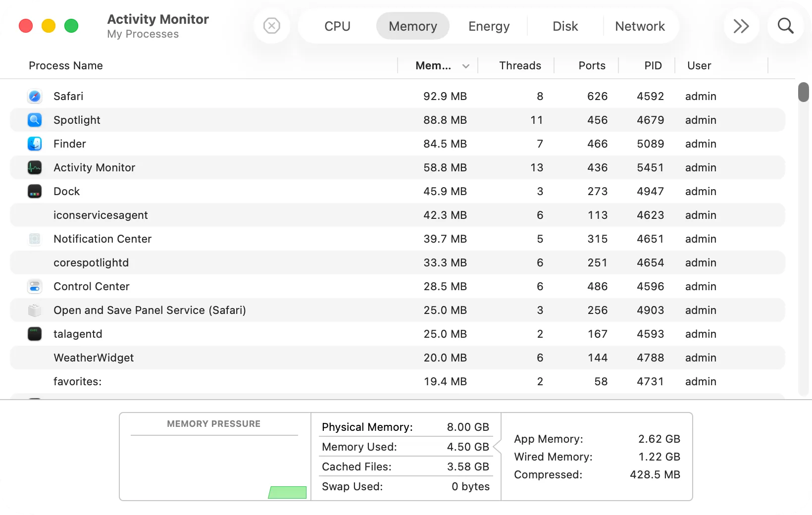
Task: Click the talagentd black terminal icon
Action: pyautogui.click(x=35, y=334)
